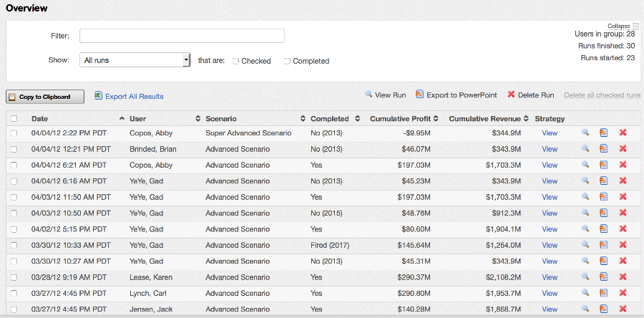Check the Lease, Karen row checkbox
This screenshot has height=318, width=644.
point(14,277)
